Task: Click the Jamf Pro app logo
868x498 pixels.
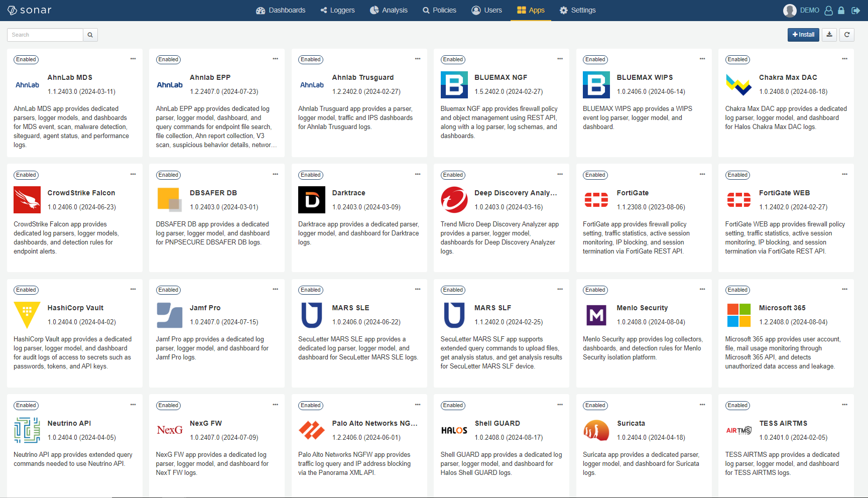Action: click(169, 315)
